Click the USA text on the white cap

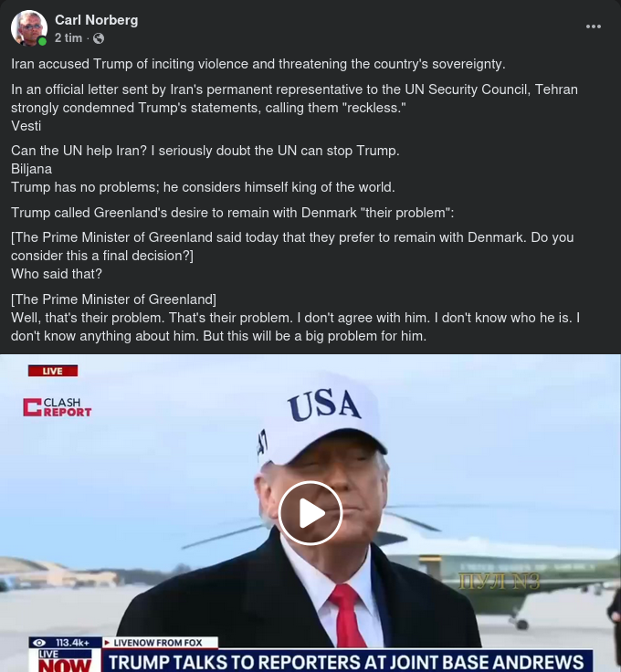coord(324,404)
